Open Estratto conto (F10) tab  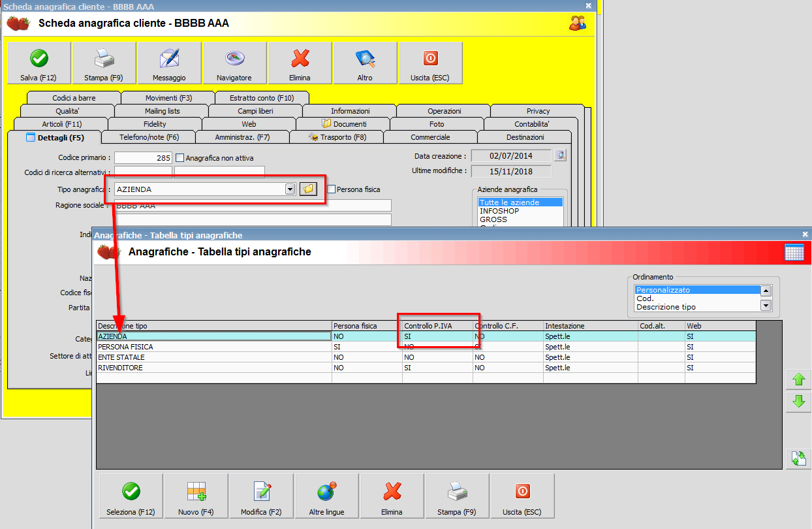point(262,98)
